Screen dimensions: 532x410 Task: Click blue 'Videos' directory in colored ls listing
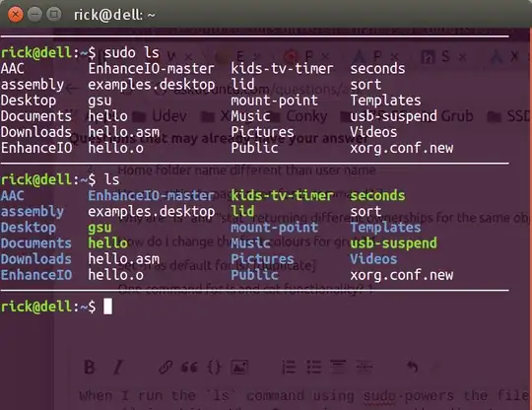373,259
